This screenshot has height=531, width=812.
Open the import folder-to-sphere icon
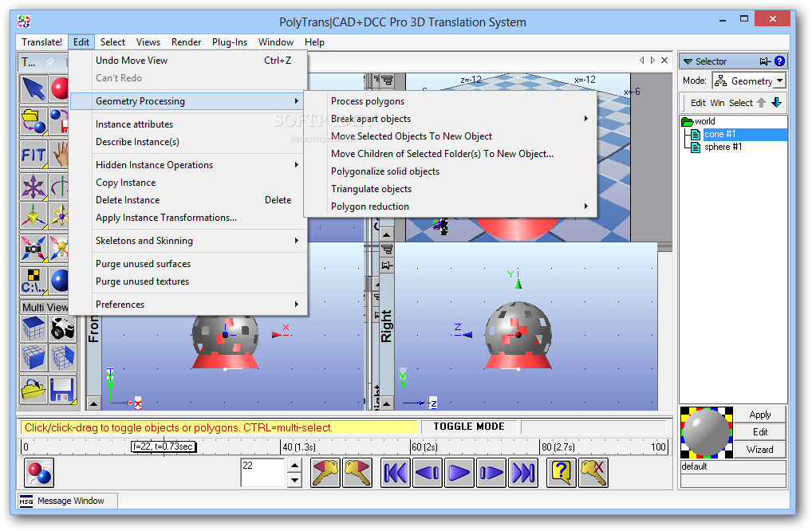pos(34,122)
